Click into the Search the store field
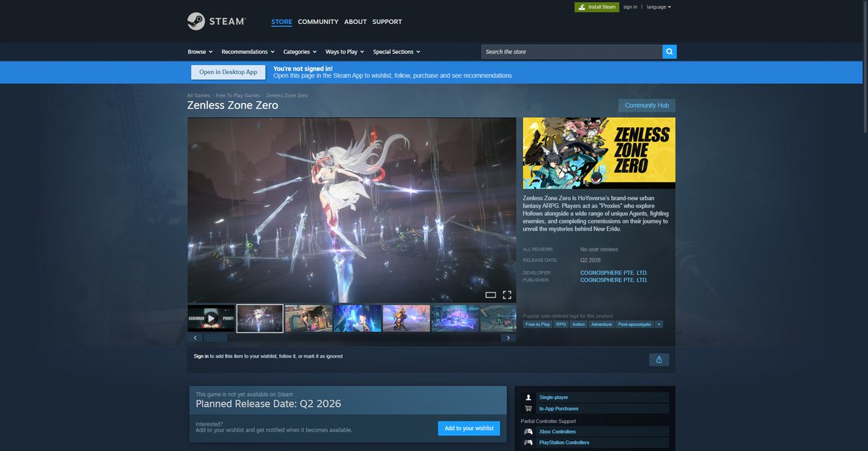This screenshot has width=868, height=451. [x=572, y=52]
